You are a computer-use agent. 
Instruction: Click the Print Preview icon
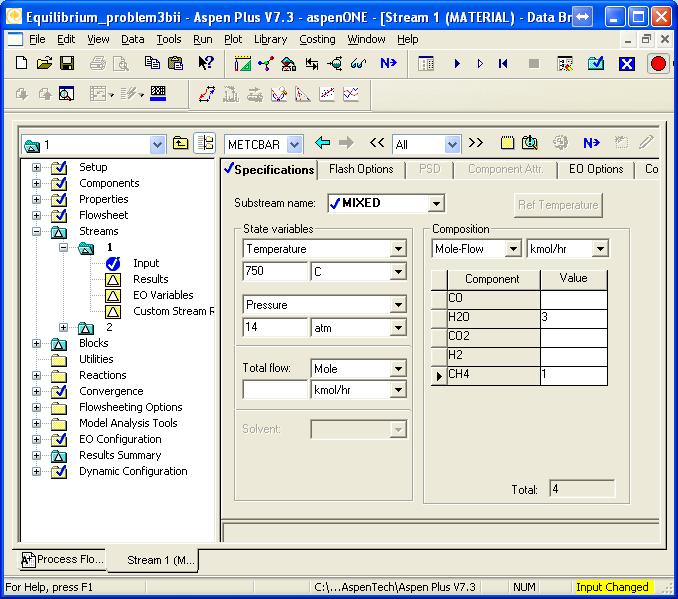pyautogui.click(x=121, y=63)
